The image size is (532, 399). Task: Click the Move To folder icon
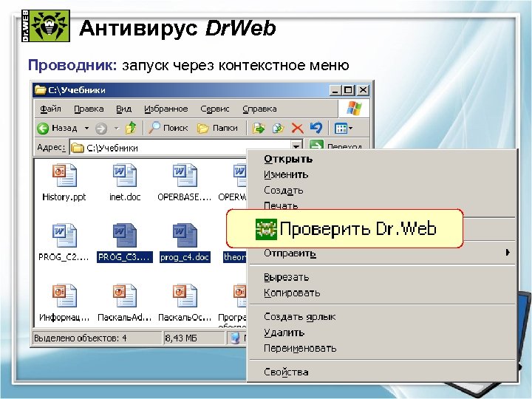point(259,129)
